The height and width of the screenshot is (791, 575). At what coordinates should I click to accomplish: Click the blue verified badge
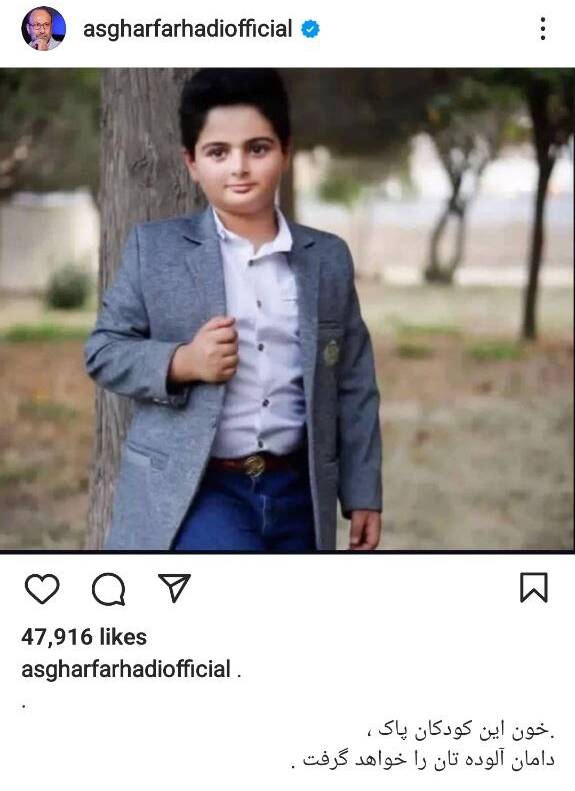pos(310,29)
